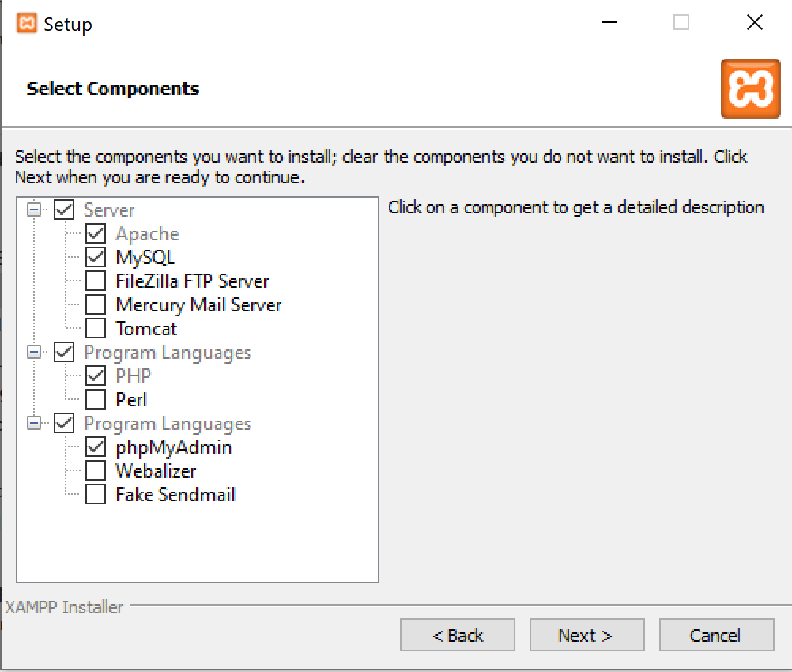The height and width of the screenshot is (672, 792).
Task: Tick the Tomcat checkbox
Action: coord(96,329)
